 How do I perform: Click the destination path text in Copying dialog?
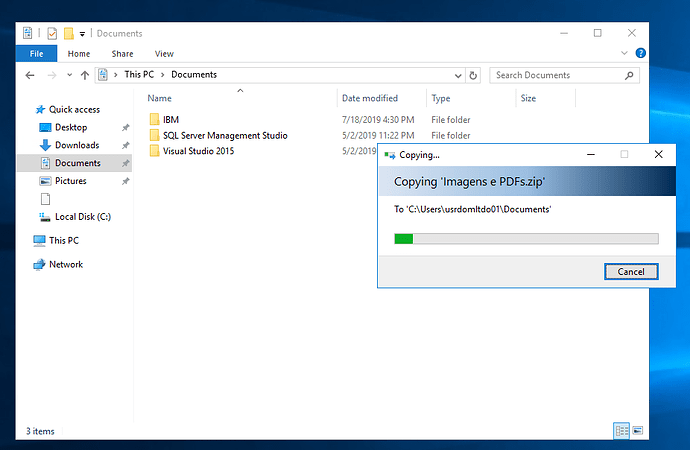tap(473, 209)
